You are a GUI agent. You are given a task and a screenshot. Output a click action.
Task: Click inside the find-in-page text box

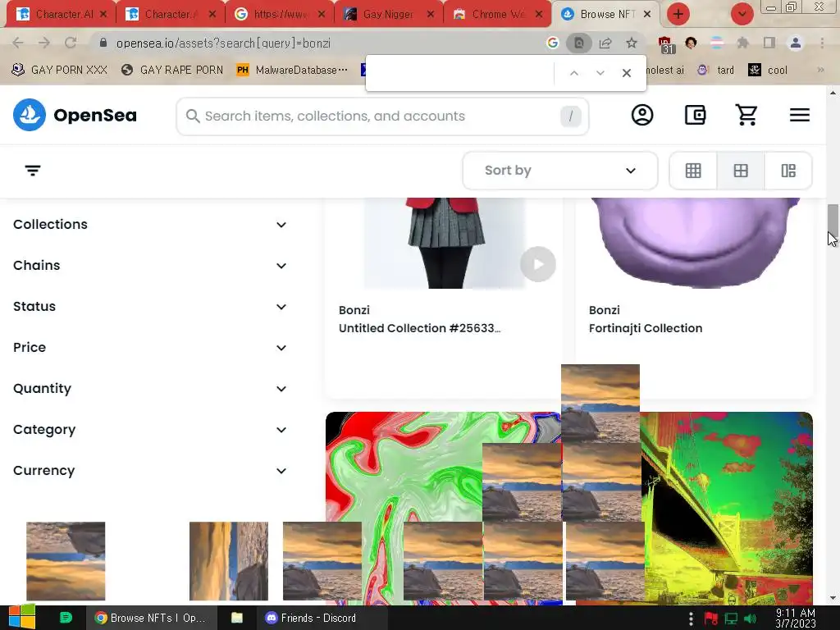tap(461, 73)
